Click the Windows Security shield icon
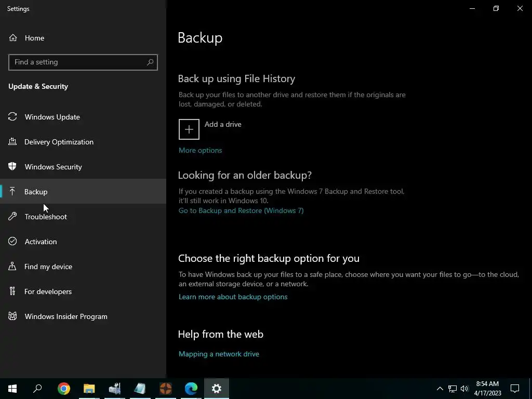The image size is (532, 399). [x=12, y=167]
